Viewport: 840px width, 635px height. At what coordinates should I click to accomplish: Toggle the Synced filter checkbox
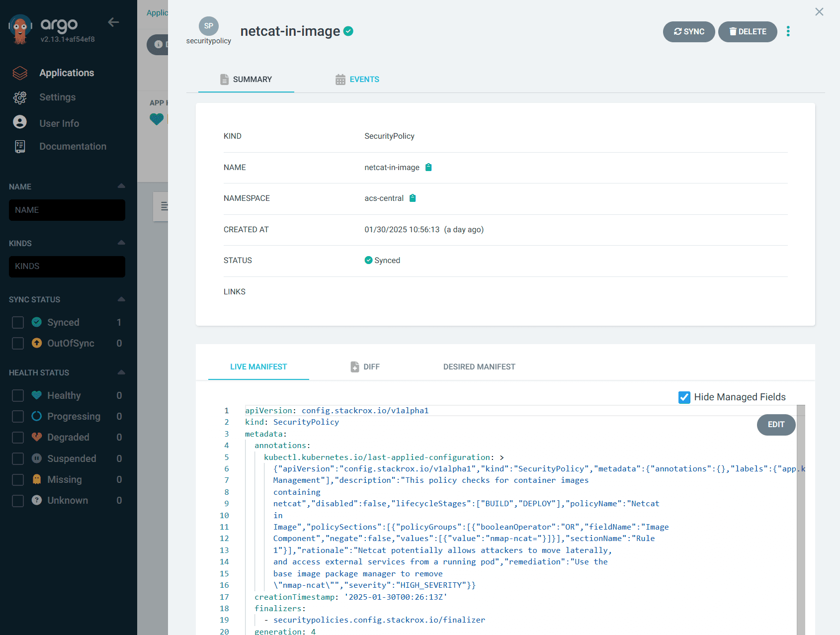point(18,323)
